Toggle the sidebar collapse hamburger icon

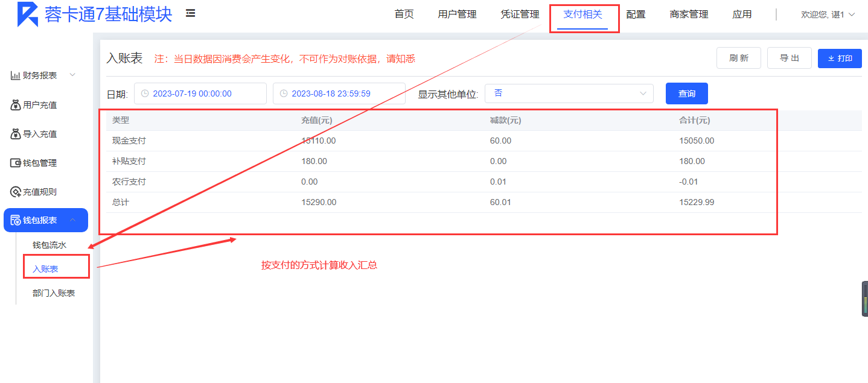tap(190, 13)
